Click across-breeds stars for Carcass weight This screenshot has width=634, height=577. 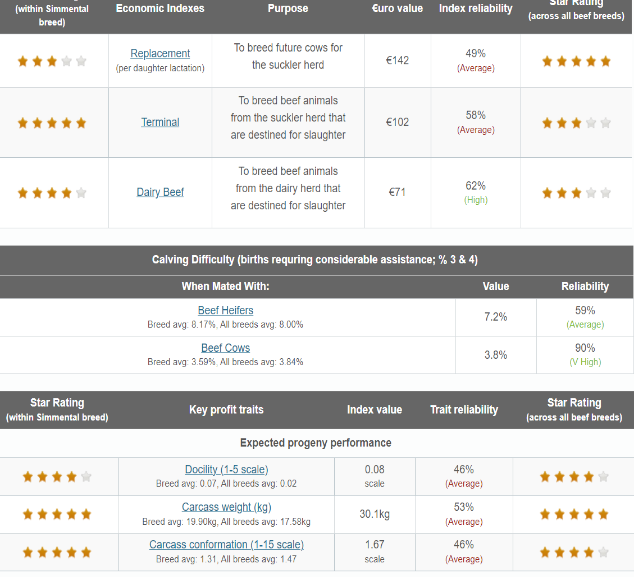coord(574,514)
